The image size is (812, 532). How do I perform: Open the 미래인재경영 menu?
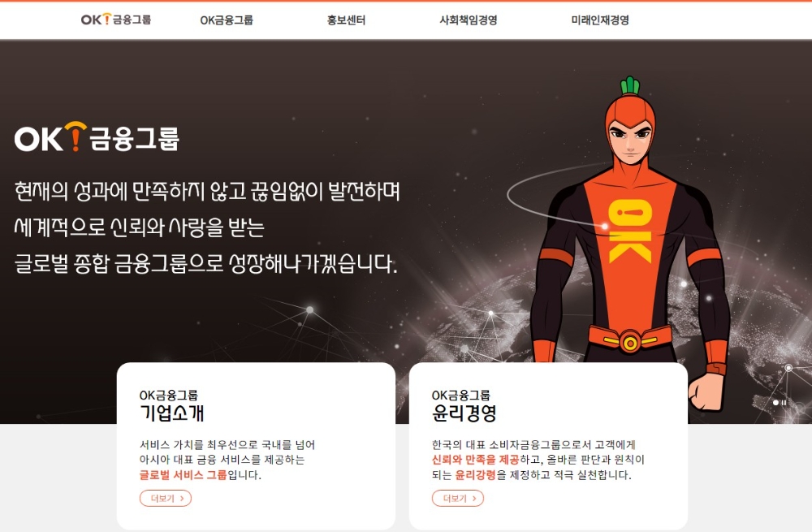(600, 20)
